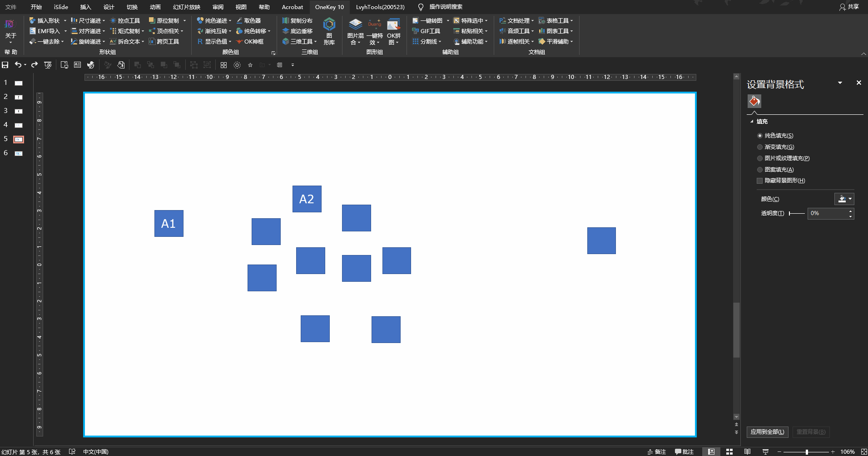Click the 跨页工具 tool

(x=164, y=42)
